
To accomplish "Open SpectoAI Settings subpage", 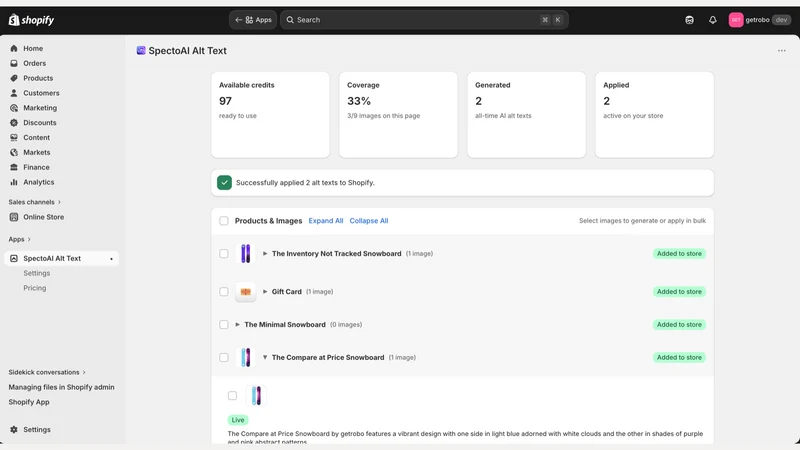I will point(37,273).
